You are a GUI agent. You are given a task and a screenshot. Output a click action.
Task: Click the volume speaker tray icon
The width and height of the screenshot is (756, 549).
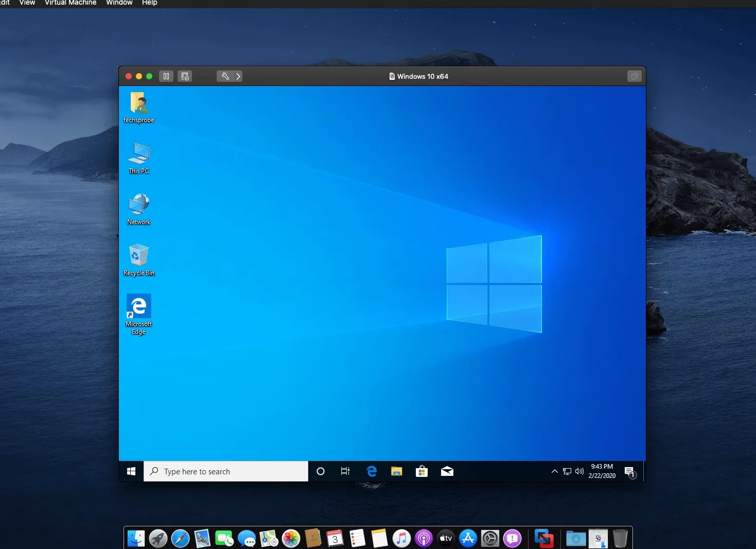tap(579, 471)
